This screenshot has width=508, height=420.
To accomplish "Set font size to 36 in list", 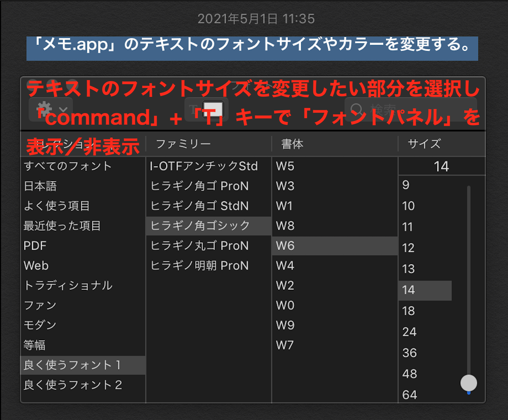I will click(425, 353).
